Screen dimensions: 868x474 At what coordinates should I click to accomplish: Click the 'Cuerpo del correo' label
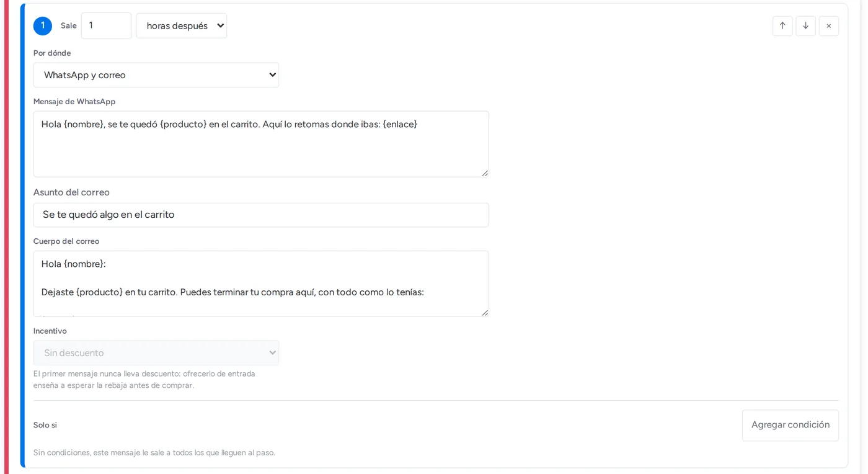[x=66, y=241]
